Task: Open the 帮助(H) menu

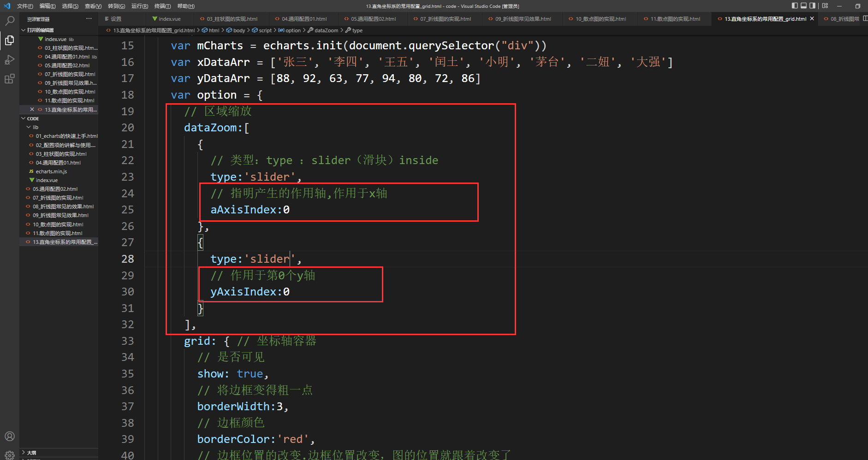Action: point(186,6)
